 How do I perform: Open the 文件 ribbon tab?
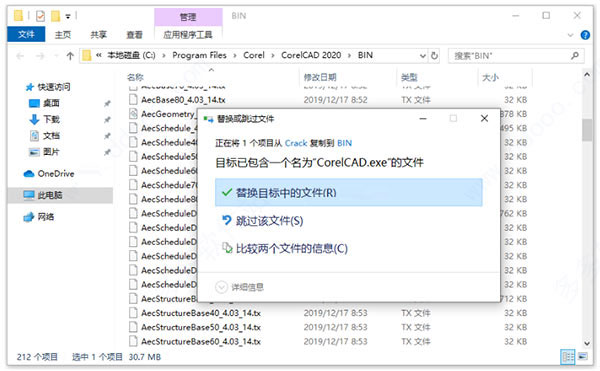tap(26, 34)
